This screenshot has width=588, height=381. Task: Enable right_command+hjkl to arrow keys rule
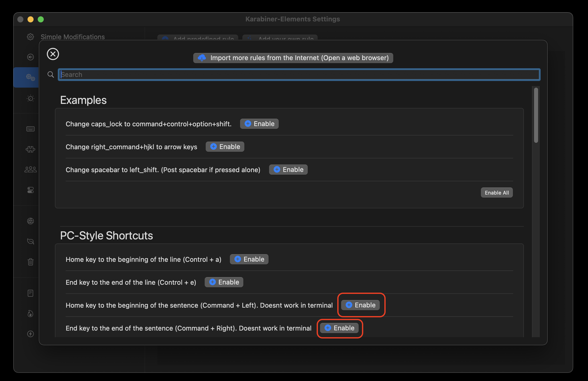click(225, 147)
